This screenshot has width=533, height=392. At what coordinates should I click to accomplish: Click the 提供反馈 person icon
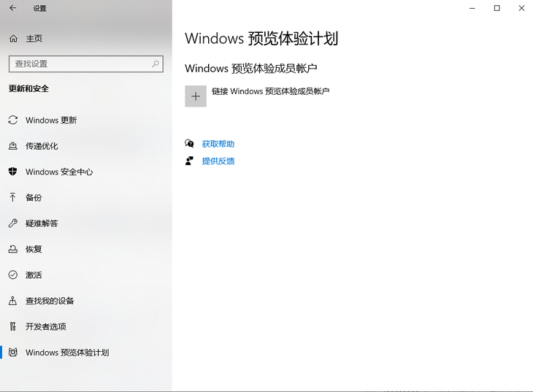click(189, 161)
